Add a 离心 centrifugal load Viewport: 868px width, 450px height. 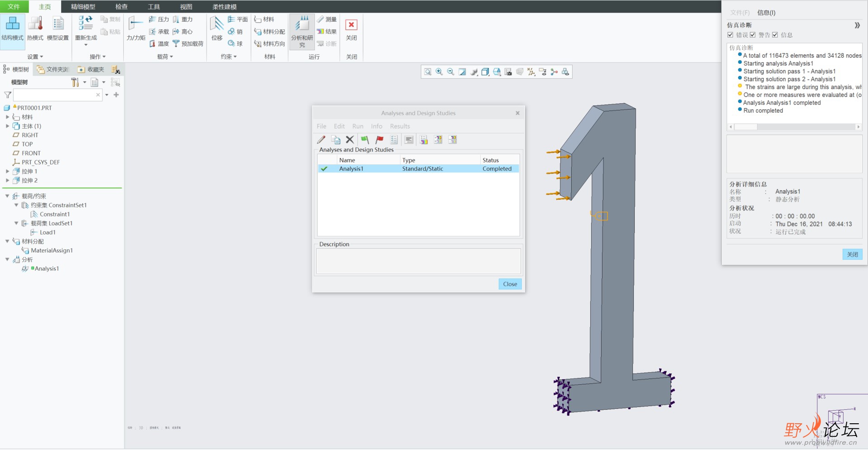tap(183, 31)
